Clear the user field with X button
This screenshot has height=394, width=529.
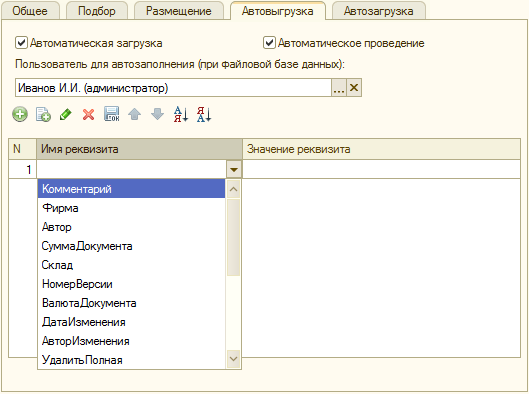point(354,88)
